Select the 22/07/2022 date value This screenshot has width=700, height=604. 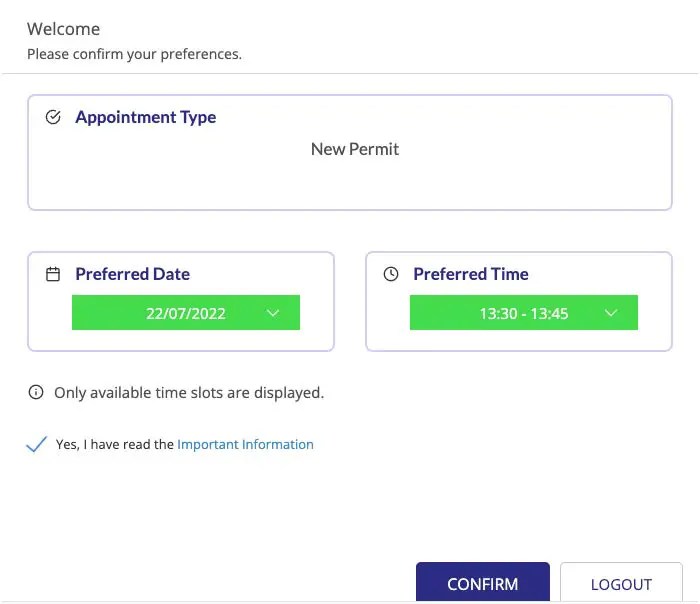(x=186, y=313)
